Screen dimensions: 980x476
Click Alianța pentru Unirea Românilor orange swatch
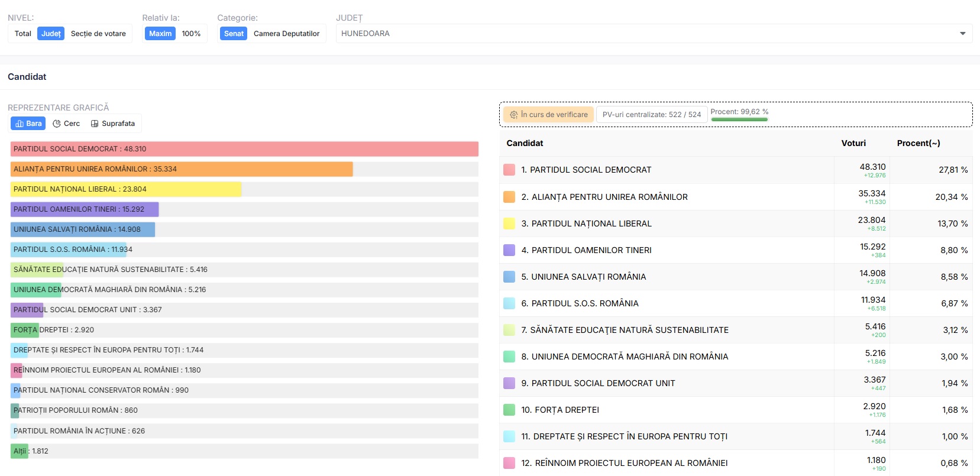tap(509, 197)
